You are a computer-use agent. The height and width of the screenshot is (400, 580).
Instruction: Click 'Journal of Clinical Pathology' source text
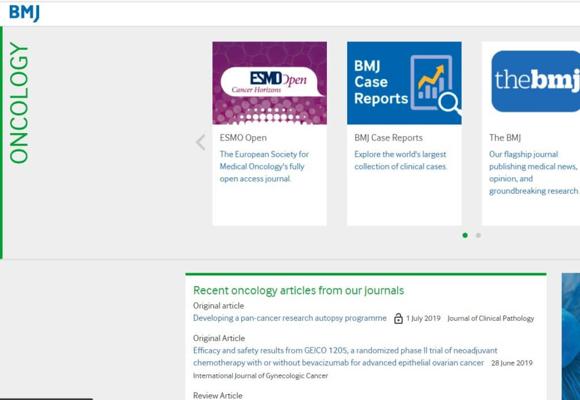coord(490,318)
